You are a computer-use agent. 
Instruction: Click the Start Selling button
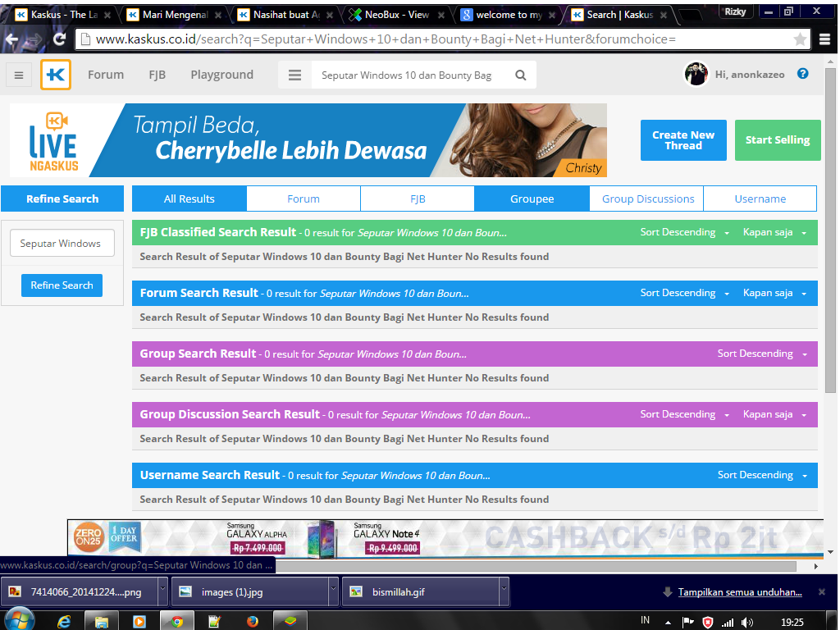[x=778, y=140]
